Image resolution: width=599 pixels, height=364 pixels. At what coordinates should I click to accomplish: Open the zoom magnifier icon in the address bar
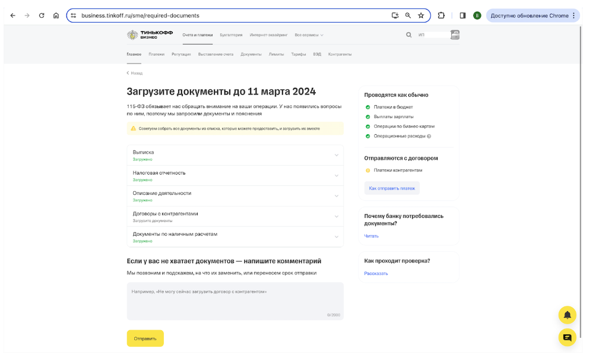point(408,15)
